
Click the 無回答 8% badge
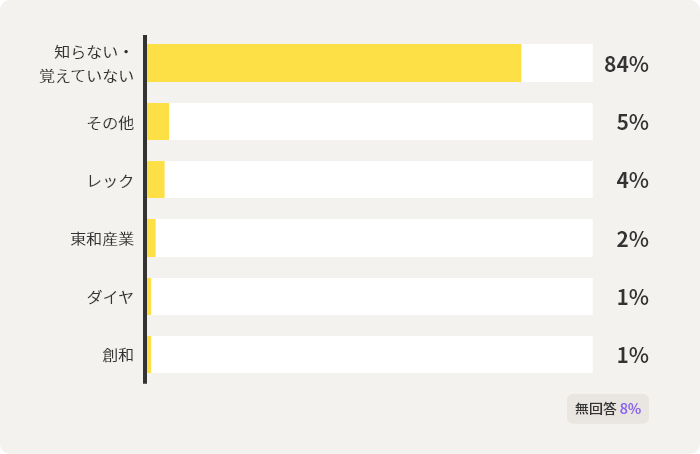point(608,408)
